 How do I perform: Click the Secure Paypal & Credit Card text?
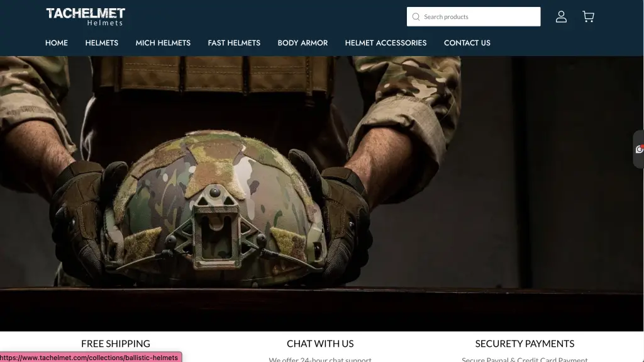pos(525,359)
